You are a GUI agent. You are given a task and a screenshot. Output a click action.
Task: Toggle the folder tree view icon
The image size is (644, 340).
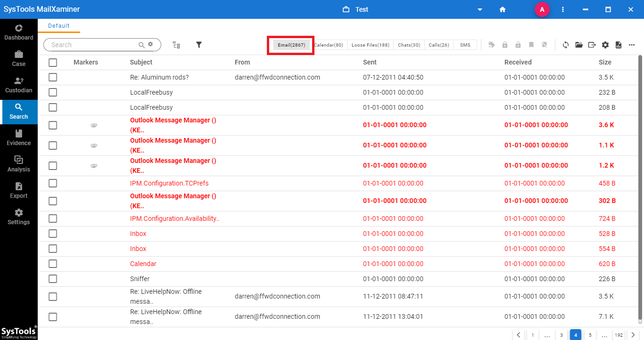(x=176, y=45)
